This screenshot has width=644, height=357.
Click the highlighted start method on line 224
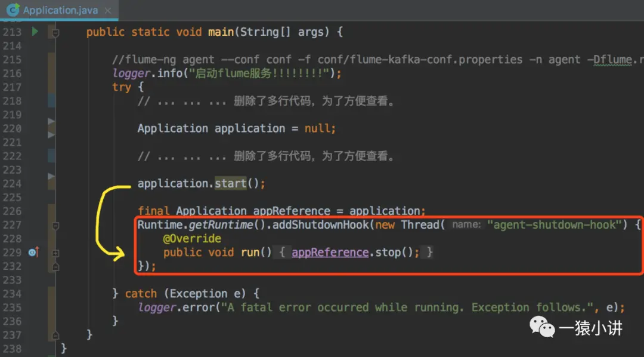point(230,183)
